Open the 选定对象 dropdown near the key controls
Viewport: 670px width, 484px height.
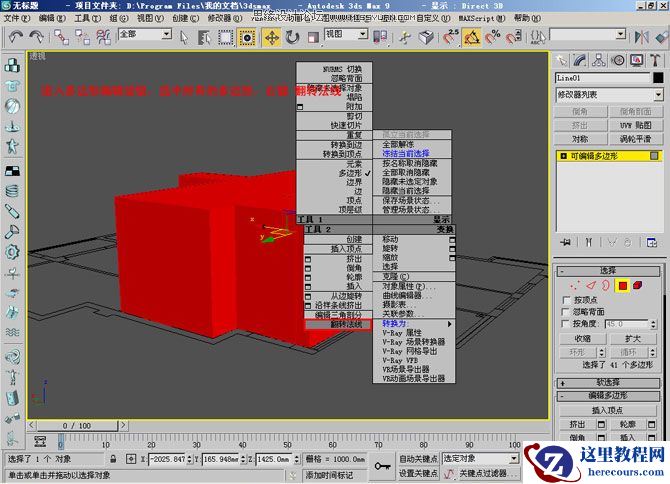coord(481,459)
